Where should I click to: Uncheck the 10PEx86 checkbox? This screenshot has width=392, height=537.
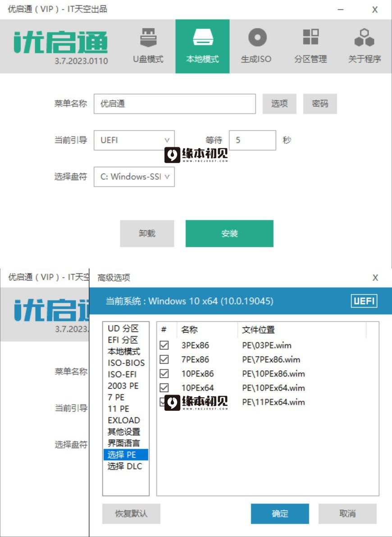(164, 373)
